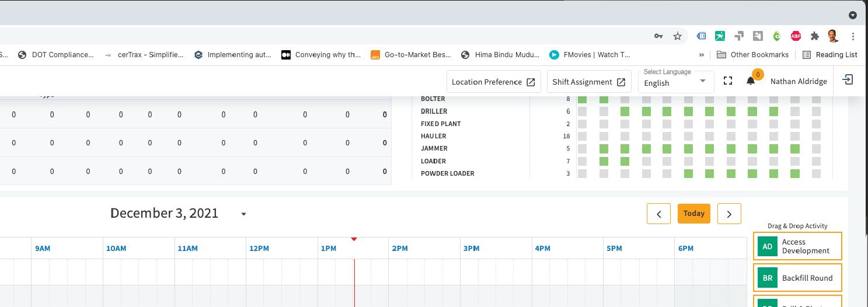Image resolution: width=868 pixels, height=307 pixels.
Task: Click the 10AM timeline header
Action: [x=116, y=249]
